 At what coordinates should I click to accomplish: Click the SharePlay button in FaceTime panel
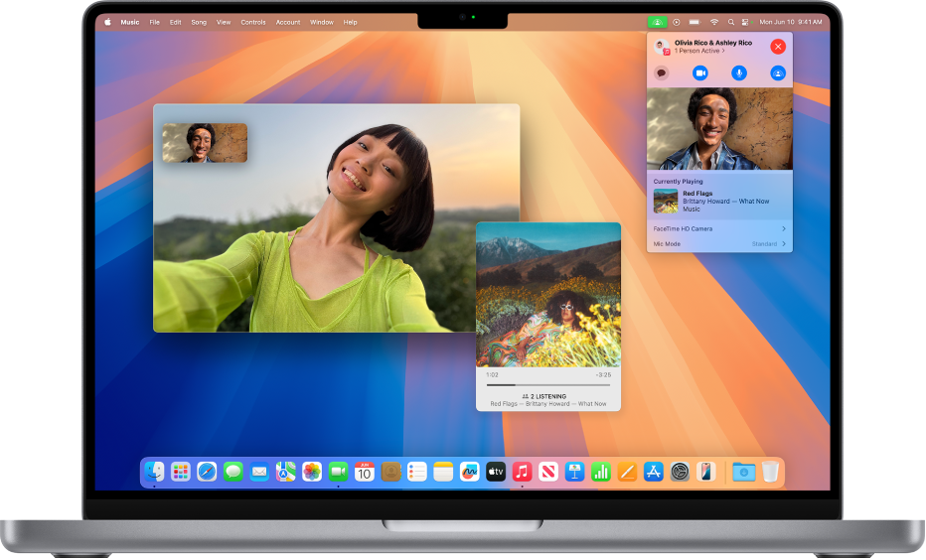coord(778,72)
